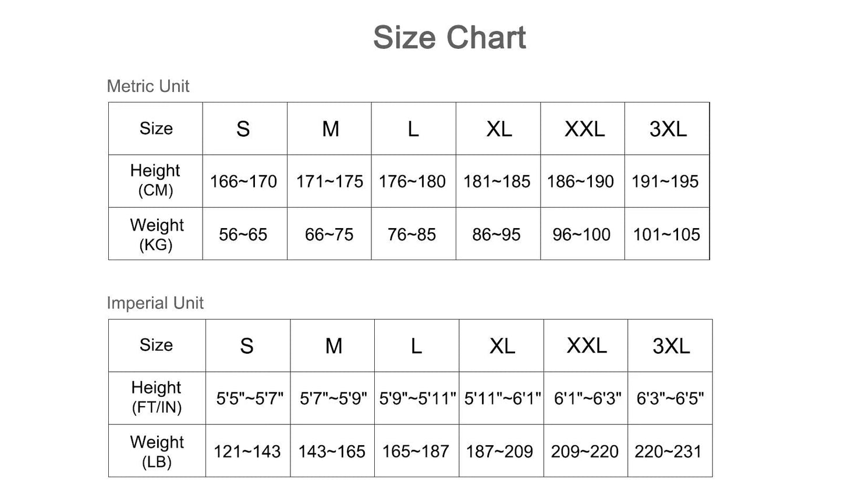Viewport: 841px width, 504px height.
Task: Select the Imperial Unit label
Action: coord(155,303)
